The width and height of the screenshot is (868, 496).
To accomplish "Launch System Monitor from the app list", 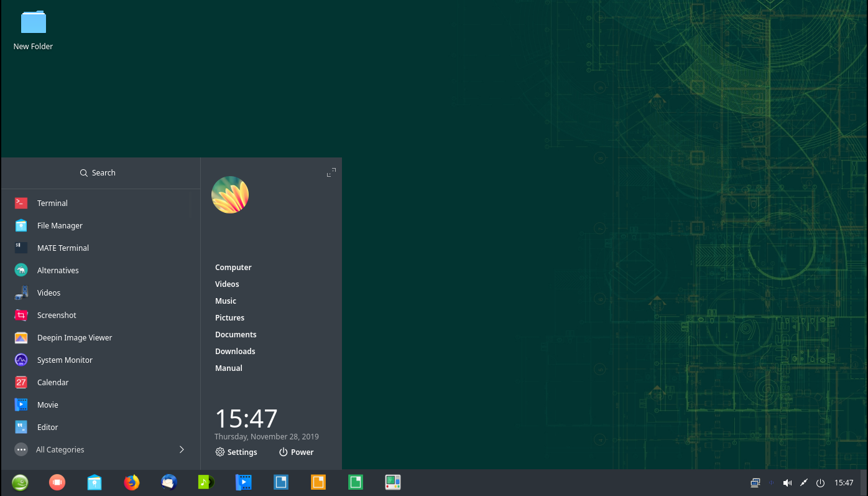I will pyautogui.click(x=65, y=360).
